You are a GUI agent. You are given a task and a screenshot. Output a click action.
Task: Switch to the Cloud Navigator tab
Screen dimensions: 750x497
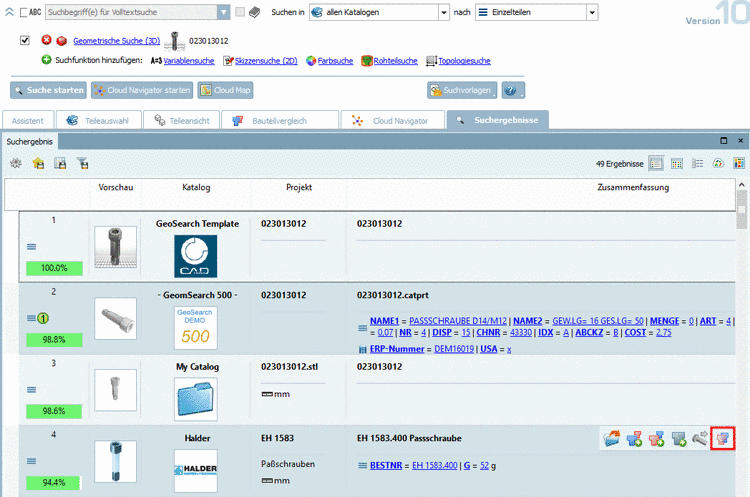tap(393, 121)
